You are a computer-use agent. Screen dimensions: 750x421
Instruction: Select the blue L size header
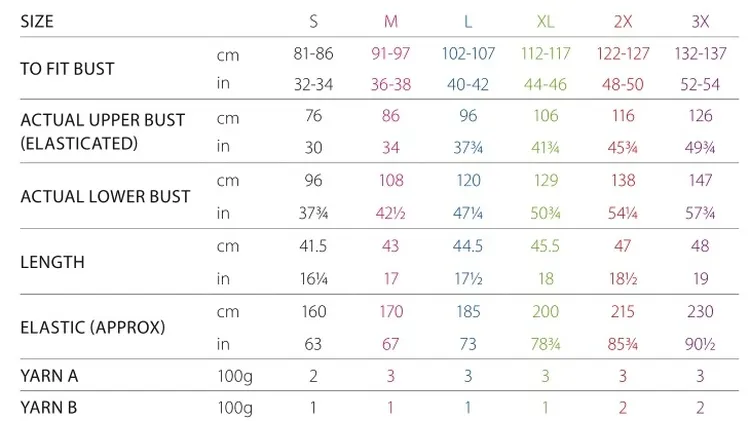(x=468, y=22)
